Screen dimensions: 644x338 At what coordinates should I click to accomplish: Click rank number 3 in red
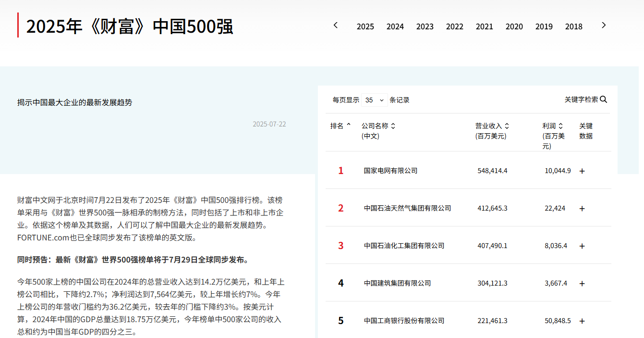point(341,246)
